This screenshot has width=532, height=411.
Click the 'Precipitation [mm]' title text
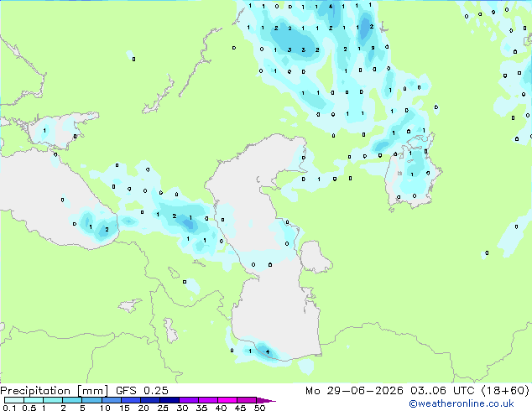(x=55, y=391)
